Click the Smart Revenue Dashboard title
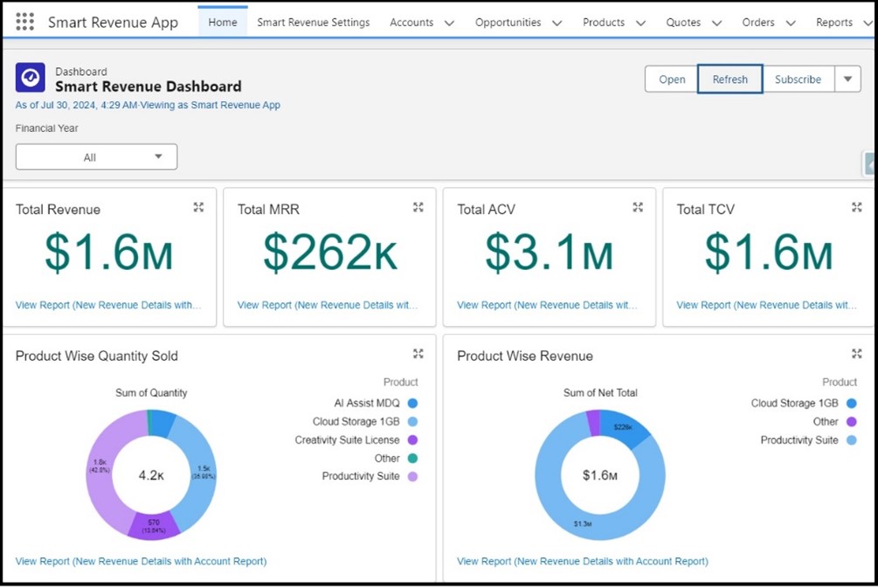This screenshot has width=878, height=588. coord(149,86)
